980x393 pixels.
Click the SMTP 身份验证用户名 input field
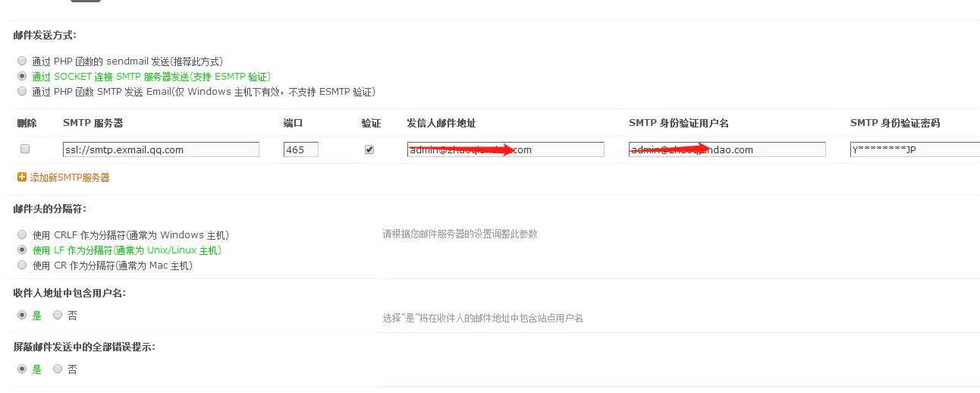[x=727, y=149]
